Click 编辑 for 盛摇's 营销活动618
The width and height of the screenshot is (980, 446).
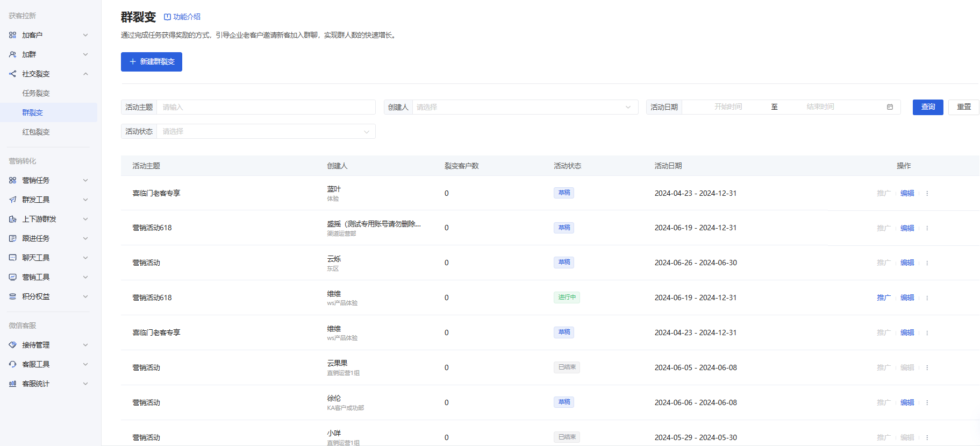(907, 228)
